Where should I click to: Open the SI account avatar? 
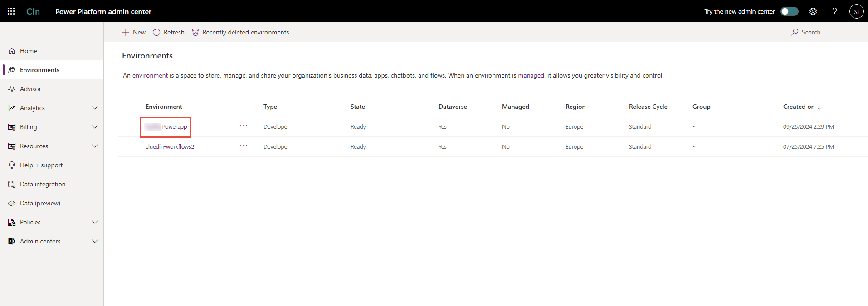coord(856,11)
